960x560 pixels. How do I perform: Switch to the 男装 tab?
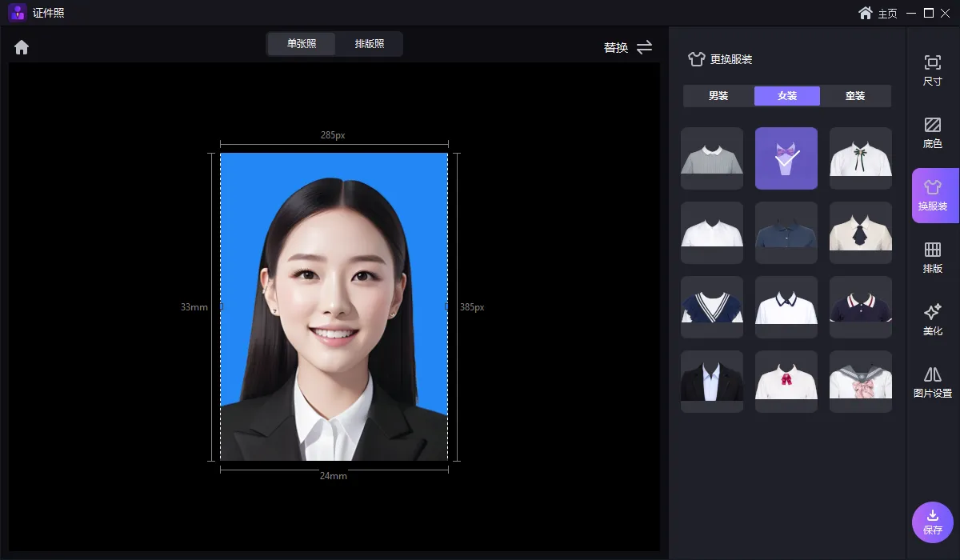(x=718, y=96)
